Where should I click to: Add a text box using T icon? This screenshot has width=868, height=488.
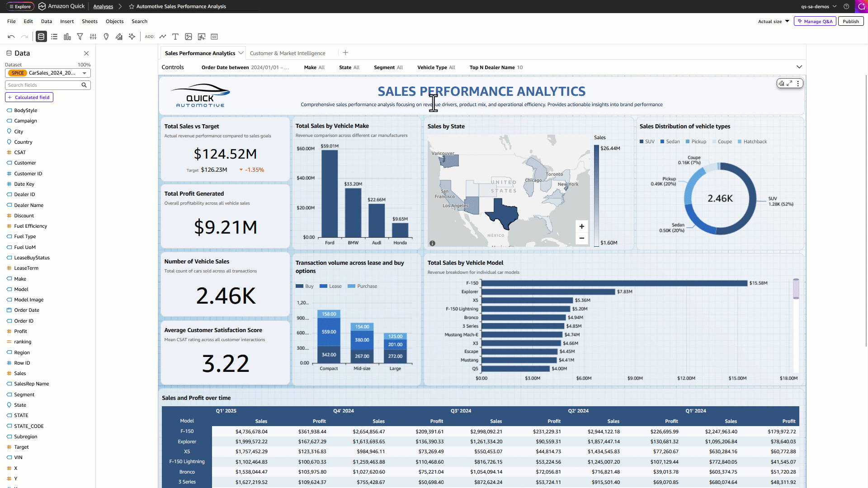pyautogui.click(x=175, y=37)
